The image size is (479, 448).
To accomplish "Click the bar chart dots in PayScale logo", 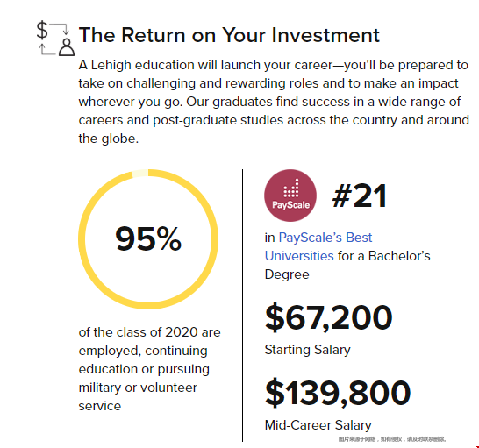I will tap(291, 188).
